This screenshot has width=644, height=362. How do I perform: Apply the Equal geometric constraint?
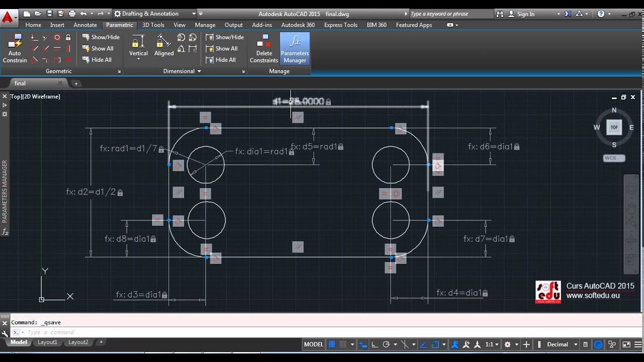[68, 60]
